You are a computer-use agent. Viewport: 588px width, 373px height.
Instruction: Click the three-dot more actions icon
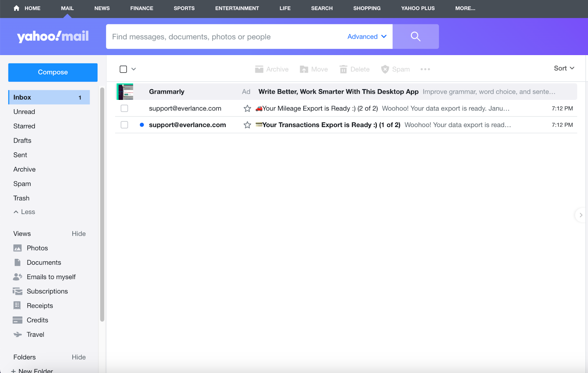(425, 69)
